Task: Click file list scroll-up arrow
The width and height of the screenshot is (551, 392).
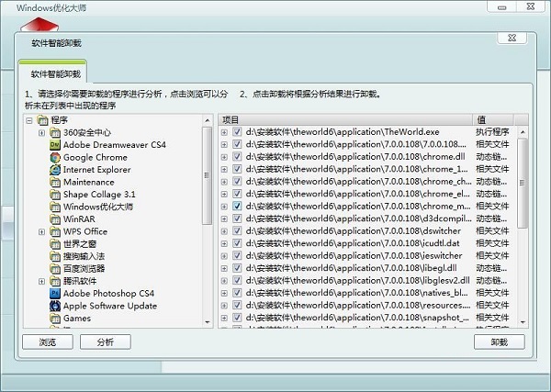Action: click(x=523, y=132)
